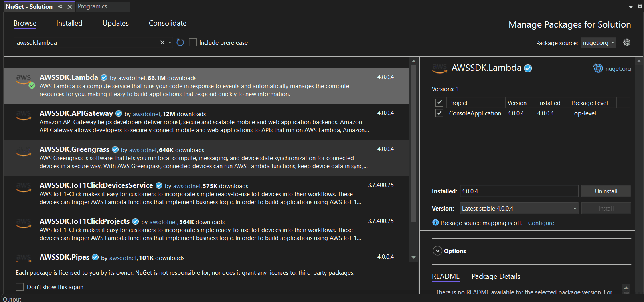
Task: Click version 3.7.400.75 of IoT1ClickDevicesService
Action: point(381,185)
